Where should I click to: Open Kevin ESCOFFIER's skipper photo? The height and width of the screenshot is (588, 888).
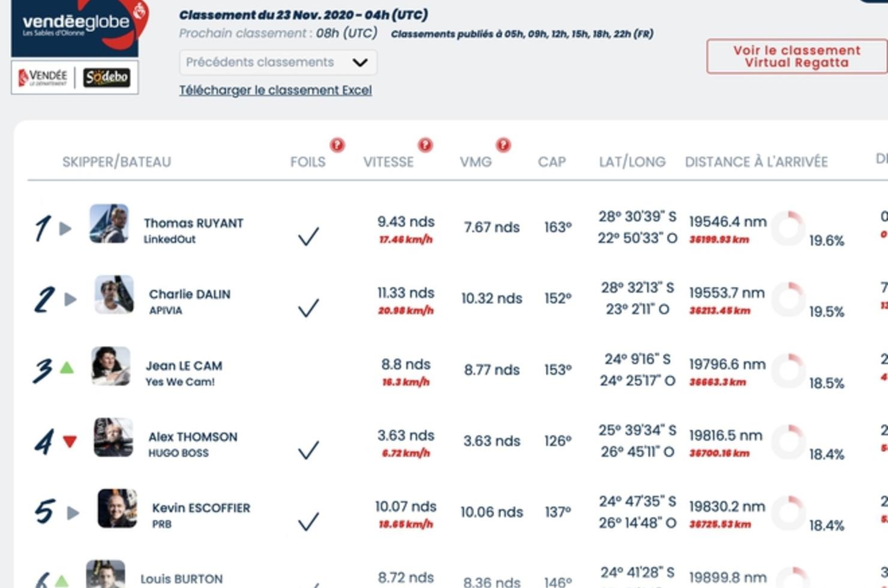click(x=117, y=508)
